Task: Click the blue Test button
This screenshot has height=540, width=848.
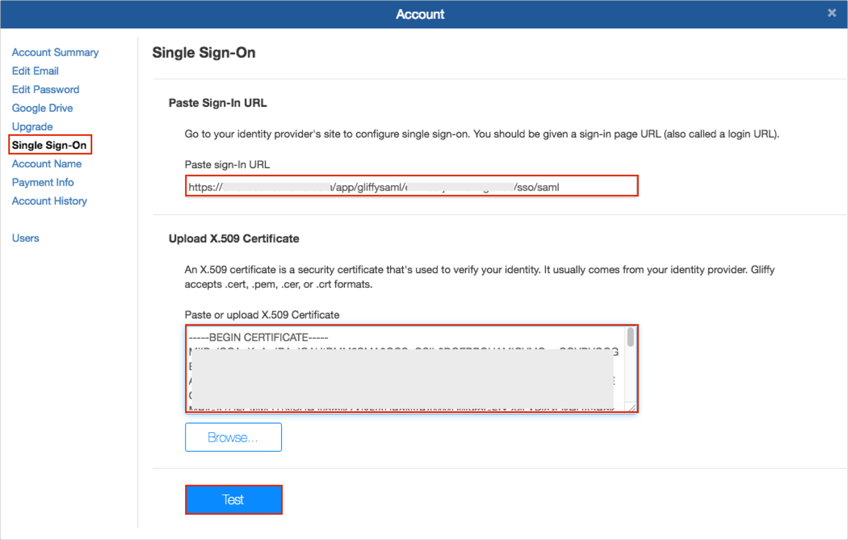Action: pos(233,500)
